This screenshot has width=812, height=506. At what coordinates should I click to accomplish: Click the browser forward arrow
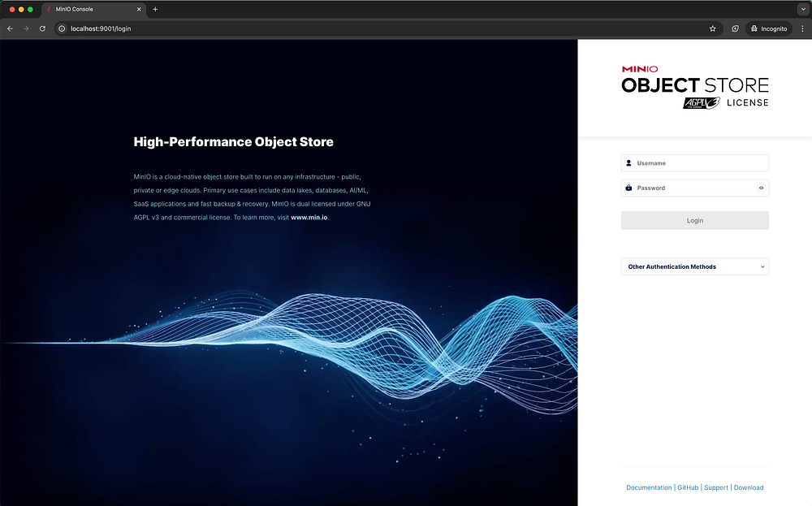click(26, 28)
